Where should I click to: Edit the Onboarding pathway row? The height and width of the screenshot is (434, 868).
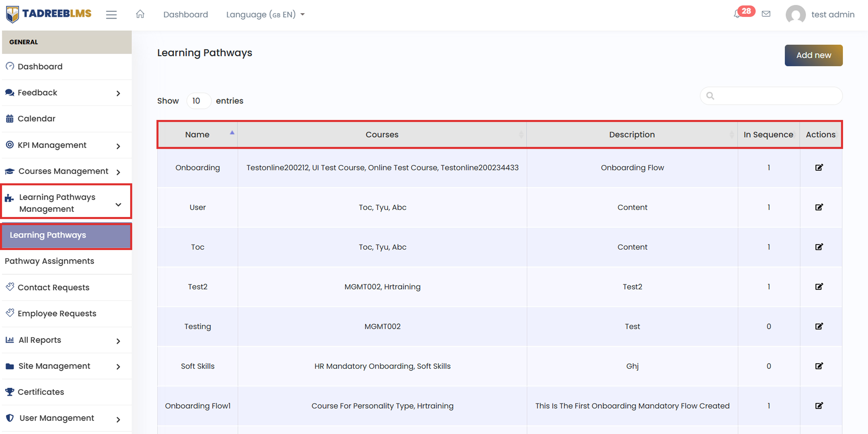[x=819, y=167]
